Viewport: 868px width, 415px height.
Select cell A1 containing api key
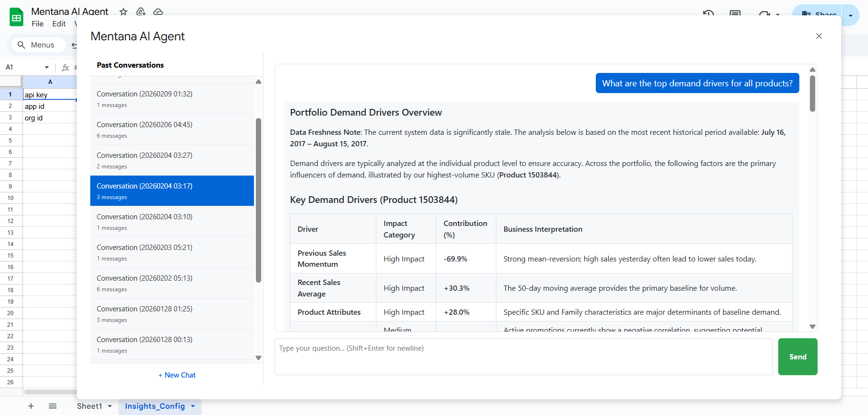click(50, 95)
